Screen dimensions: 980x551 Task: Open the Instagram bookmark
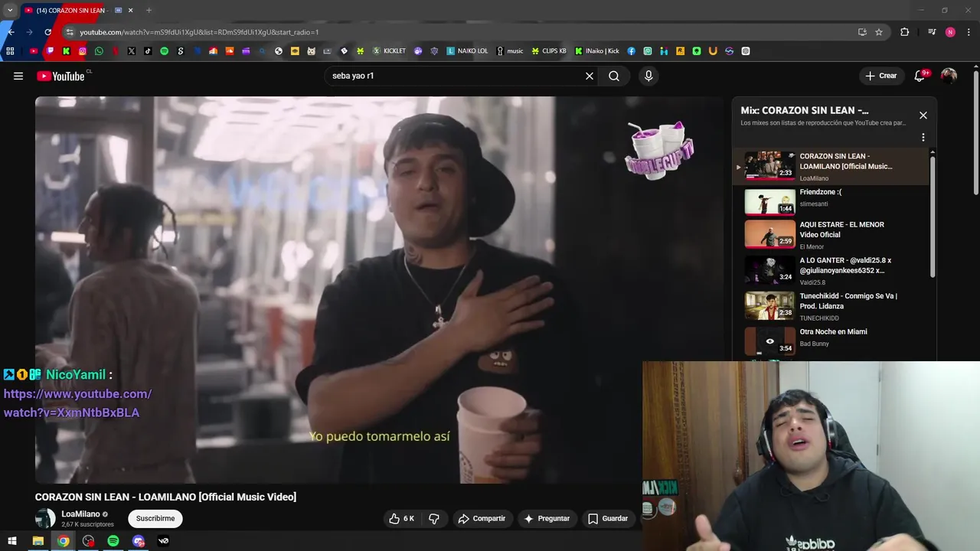point(83,51)
